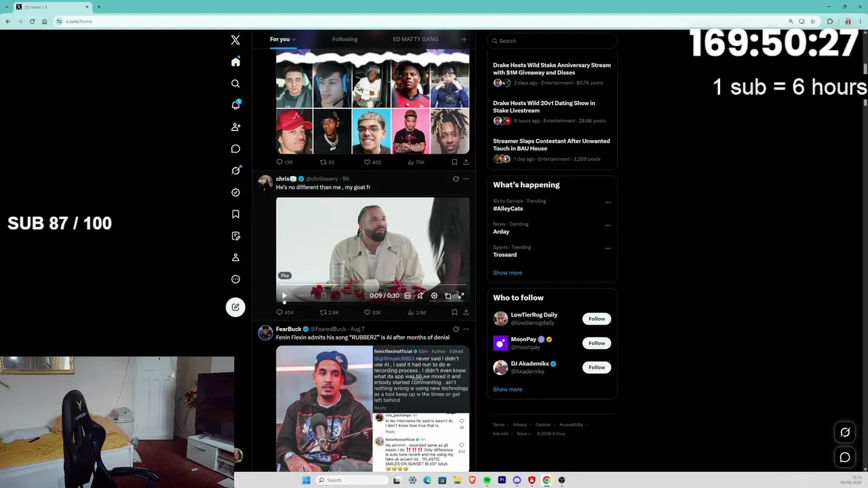The width and height of the screenshot is (868, 488).
Task: Open Grok icon in sidebar
Action: pos(235,170)
